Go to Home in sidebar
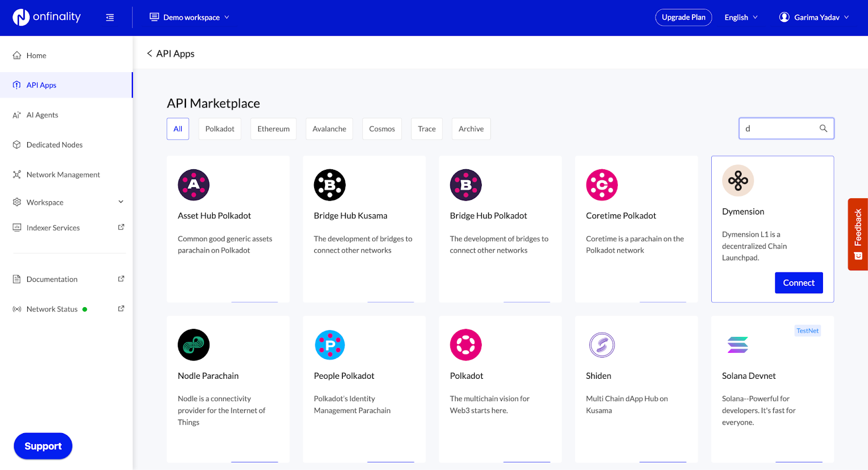 click(x=66, y=55)
